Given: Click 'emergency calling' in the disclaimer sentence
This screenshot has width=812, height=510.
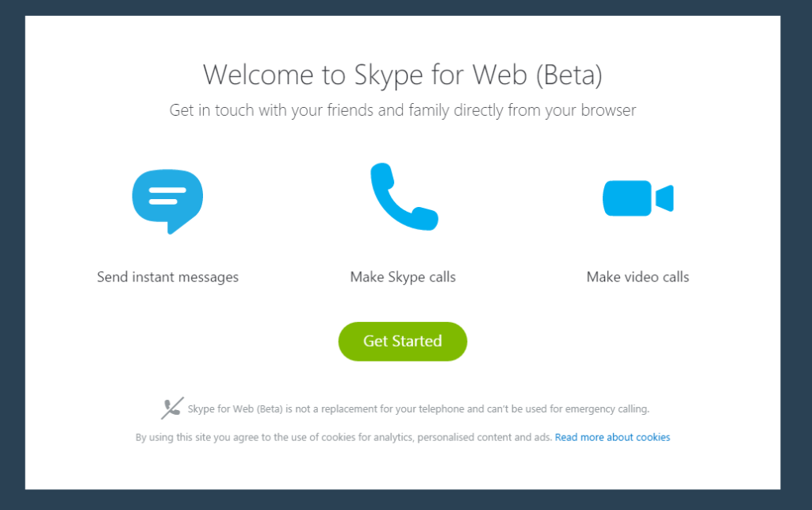Looking at the screenshot, I should coord(607,408).
